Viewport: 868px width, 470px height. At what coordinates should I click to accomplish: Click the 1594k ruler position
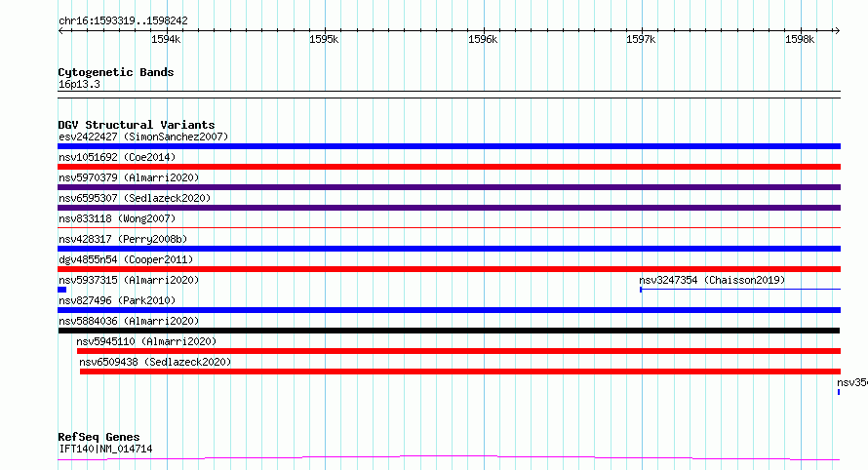[x=166, y=39]
